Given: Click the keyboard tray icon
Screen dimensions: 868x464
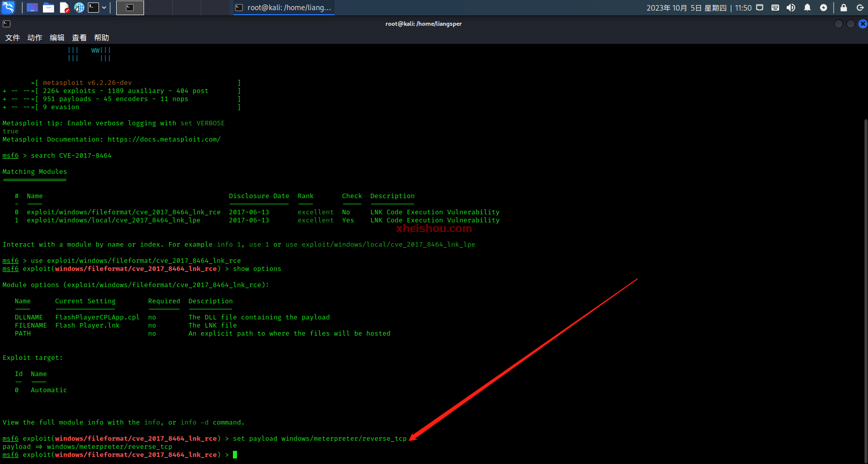Looking at the screenshot, I should tap(775, 8).
